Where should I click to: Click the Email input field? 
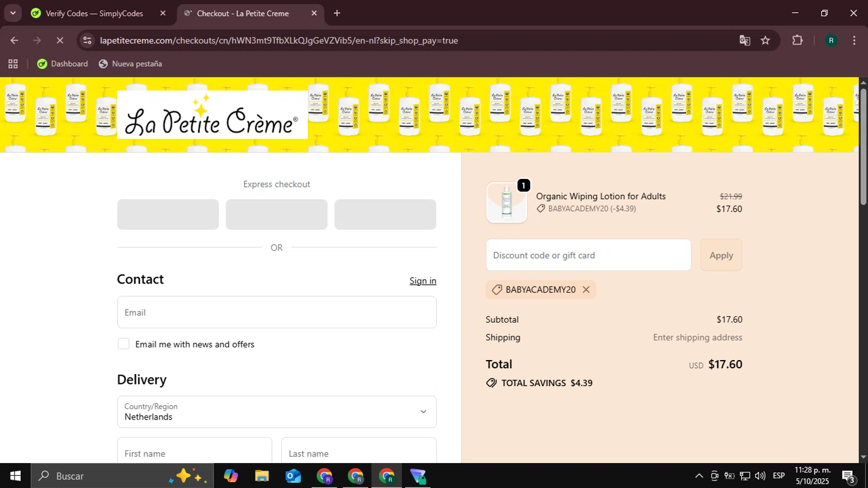pyautogui.click(x=277, y=313)
